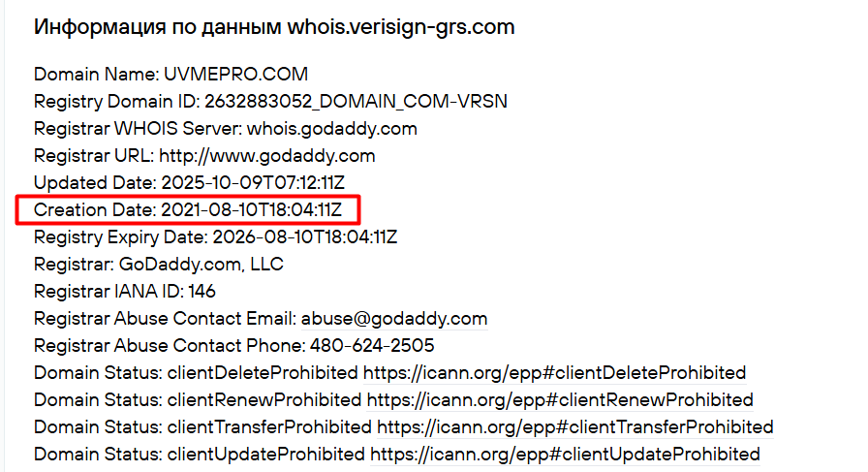Click the Domain Status clientUpdateProhibited label text
This screenshot has height=472, width=868.
click(x=199, y=455)
